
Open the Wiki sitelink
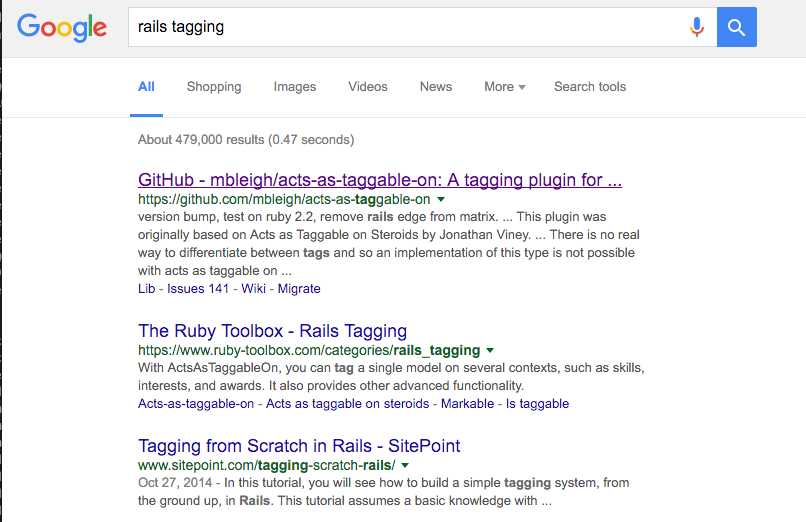pyautogui.click(x=253, y=289)
